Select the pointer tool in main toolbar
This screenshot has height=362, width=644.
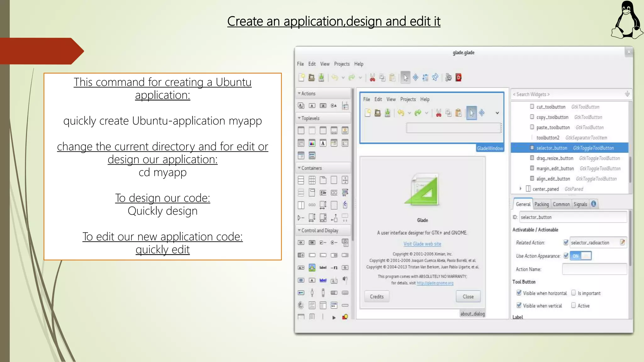[405, 77]
